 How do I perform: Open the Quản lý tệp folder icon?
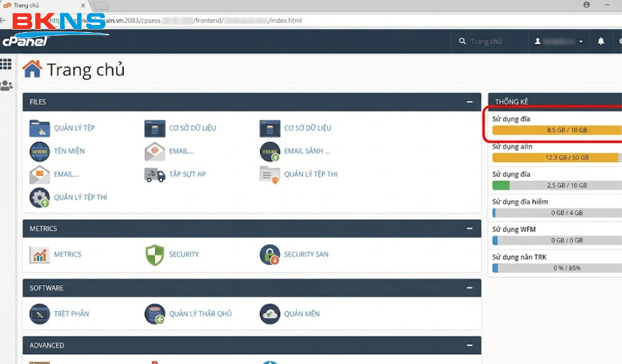click(39, 128)
